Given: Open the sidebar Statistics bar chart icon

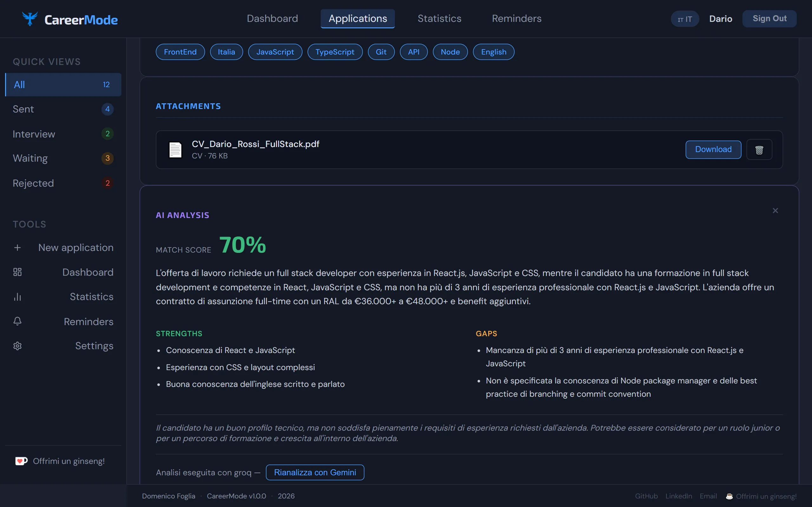Looking at the screenshot, I should coord(17,297).
